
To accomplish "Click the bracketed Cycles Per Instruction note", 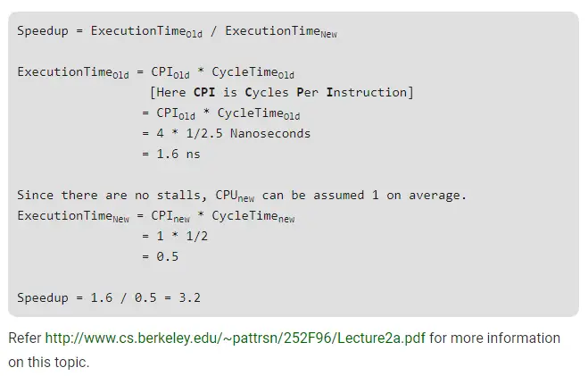I will click(x=281, y=92).
